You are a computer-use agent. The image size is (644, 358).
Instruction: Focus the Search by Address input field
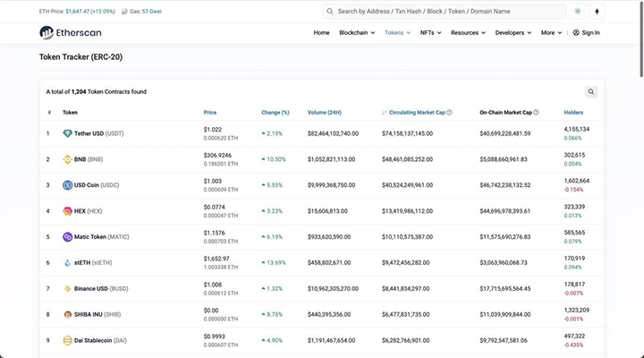[444, 12]
